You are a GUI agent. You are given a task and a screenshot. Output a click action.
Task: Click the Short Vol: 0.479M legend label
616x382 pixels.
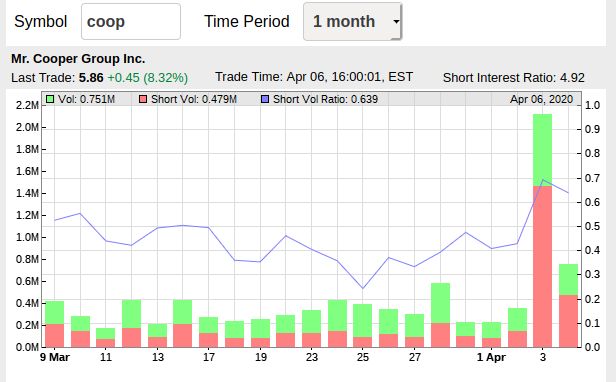point(194,99)
